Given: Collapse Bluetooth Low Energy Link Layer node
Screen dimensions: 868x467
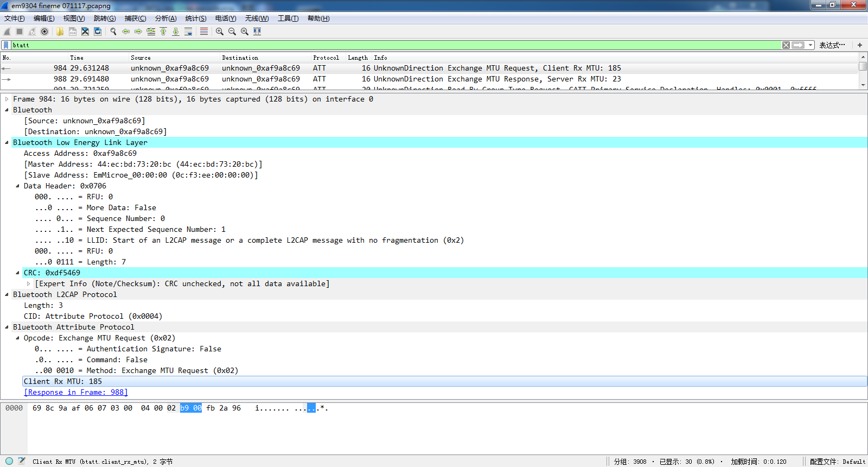Looking at the screenshot, I should [7, 142].
